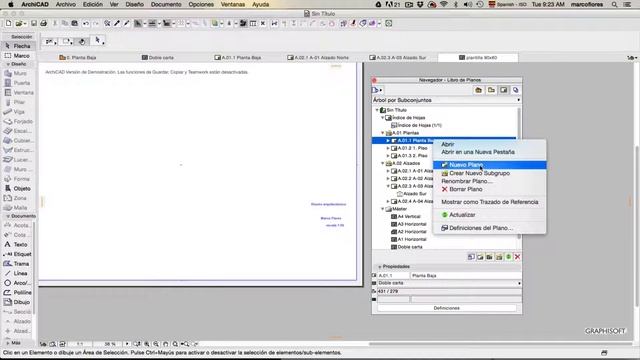Select the Polilínea tool
The height and width of the screenshot is (360, 640).
click(x=18, y=293)
